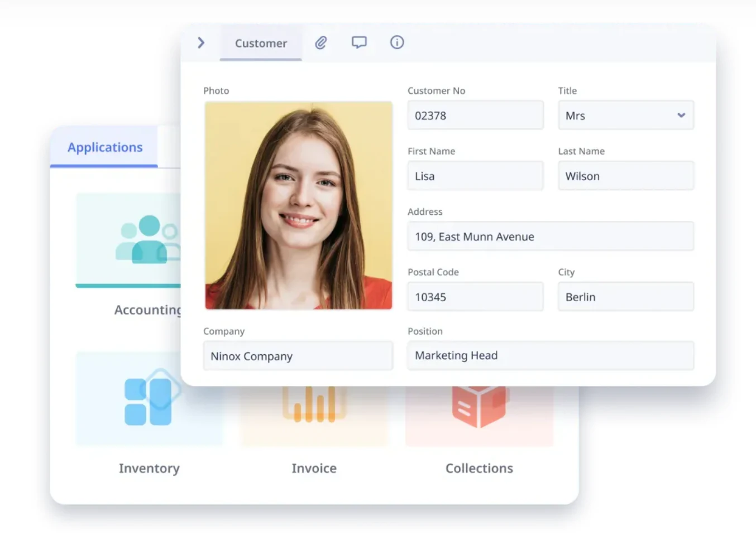Open the Collections box icon
Viewport: 756px width, 540px height.
pyautogui.click(x=480, y=407)
